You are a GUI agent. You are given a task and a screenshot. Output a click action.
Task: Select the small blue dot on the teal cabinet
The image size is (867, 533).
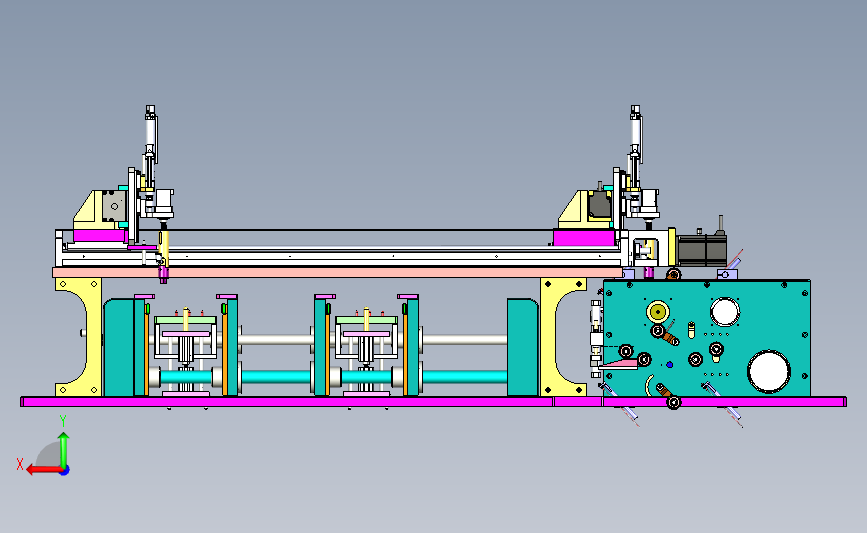click(670, 365)
